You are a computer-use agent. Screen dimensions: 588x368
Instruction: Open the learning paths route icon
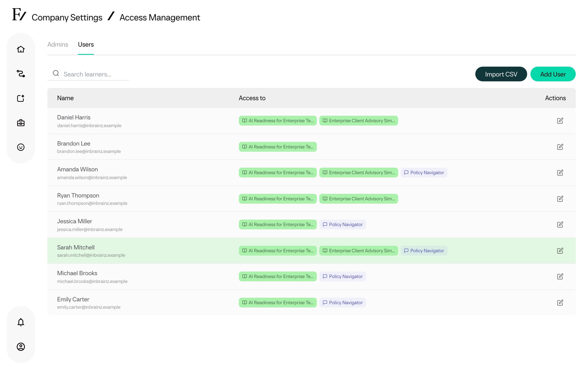point(21,74)
